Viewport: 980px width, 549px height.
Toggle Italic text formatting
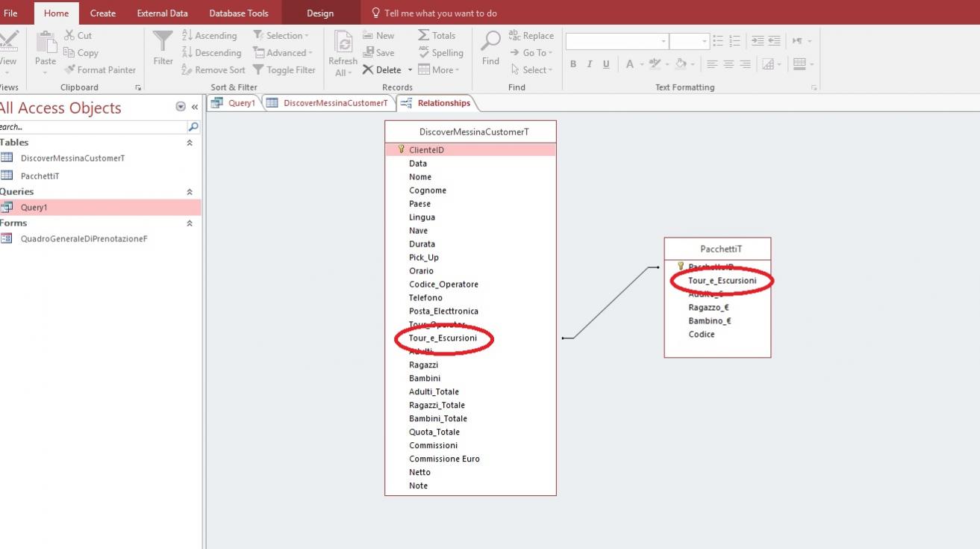[590, 64]
